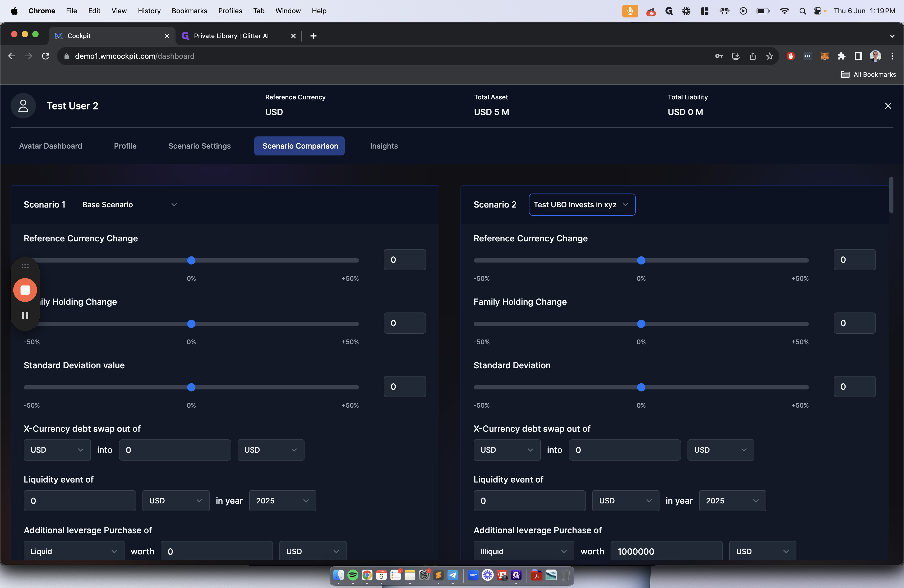Change Scenario 2 Illiquid asset type dropdown

click(x=524, y=551)
